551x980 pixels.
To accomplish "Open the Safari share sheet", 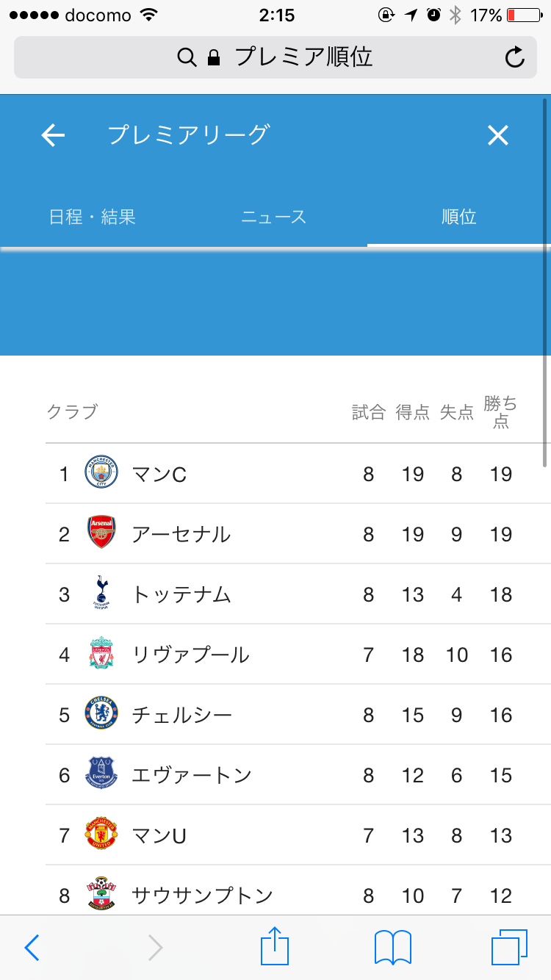I will (x=275, y=947).
